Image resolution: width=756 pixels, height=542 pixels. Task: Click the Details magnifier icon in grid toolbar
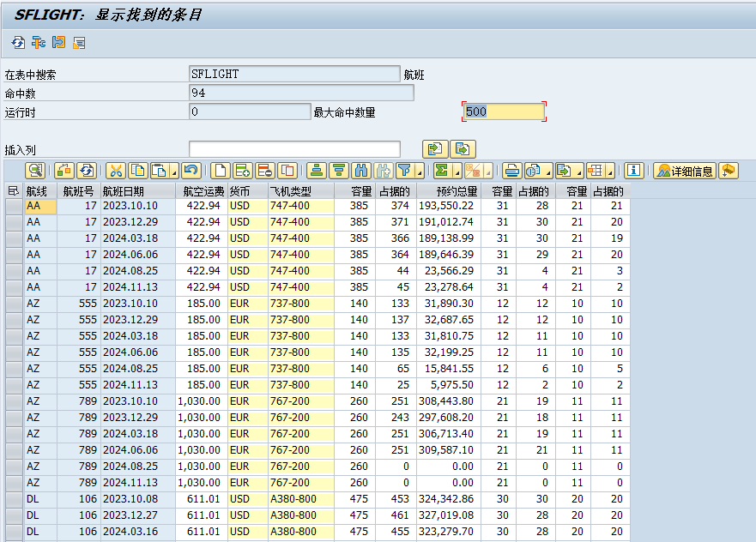click(34, 171)
